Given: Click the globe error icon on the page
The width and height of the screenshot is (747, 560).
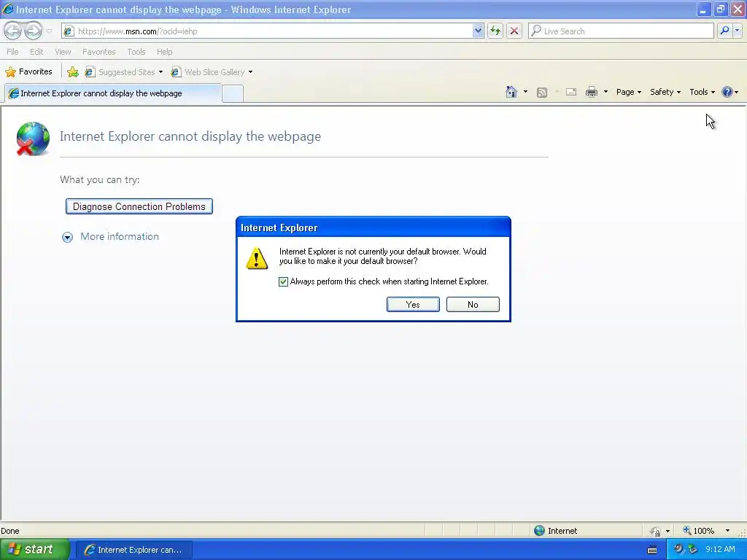Looking at the screenshot, I should tap(33, 139).
